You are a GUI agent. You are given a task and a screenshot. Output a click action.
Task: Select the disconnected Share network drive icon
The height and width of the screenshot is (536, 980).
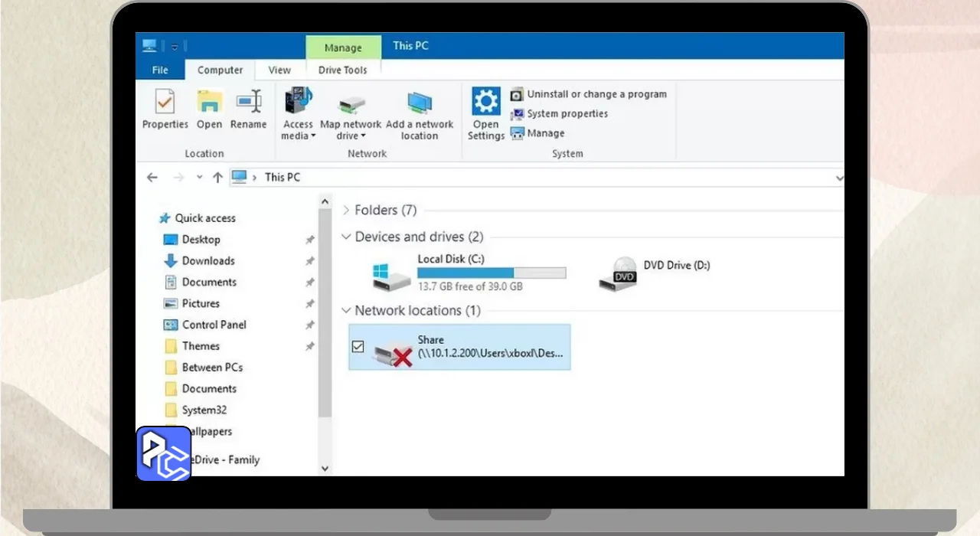pyautogui.click(x=392, y=353)
